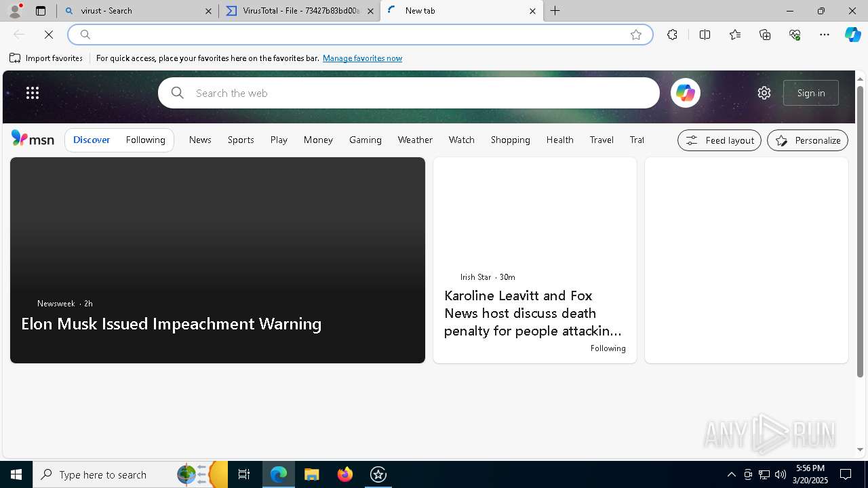This screenshot has height=488, width=868.
Task: Launch Firefox from the taskbar
Action: [345, 474]
